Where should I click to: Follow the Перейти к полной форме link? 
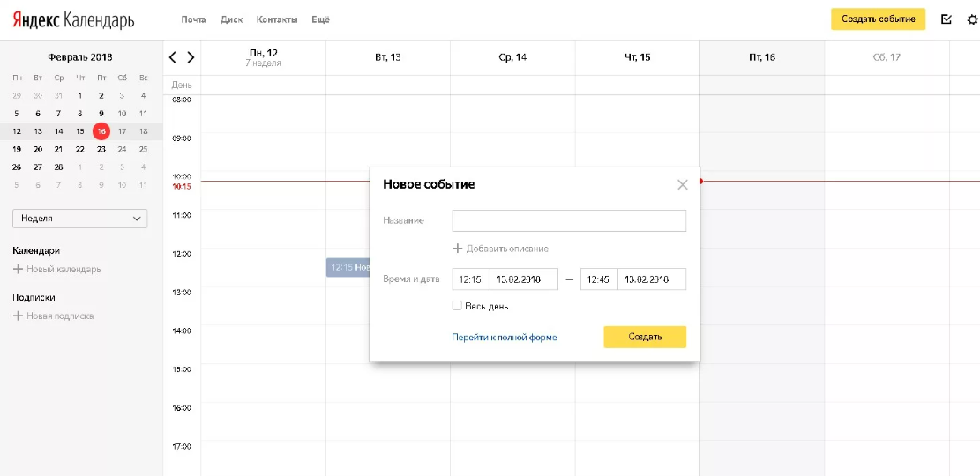(505, 338)
